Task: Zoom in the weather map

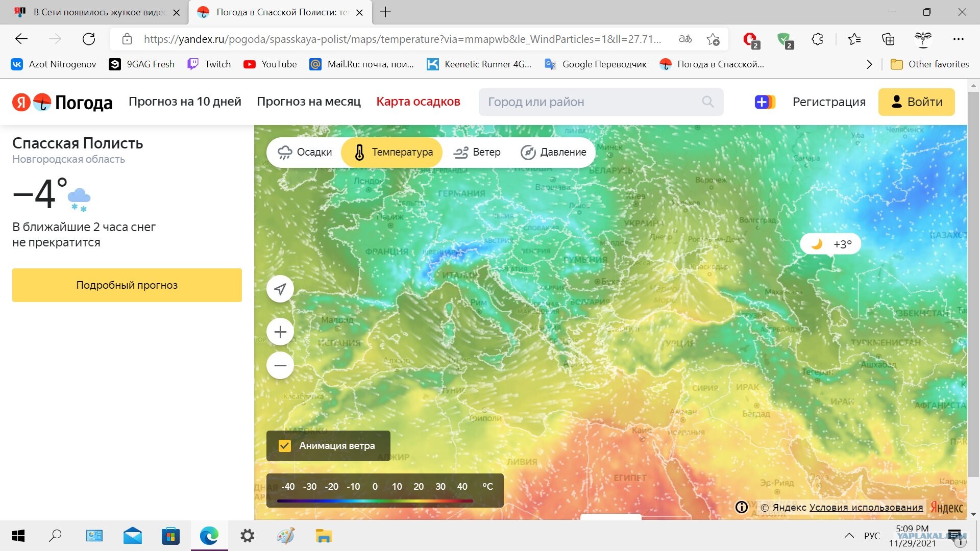Action: 280,332
